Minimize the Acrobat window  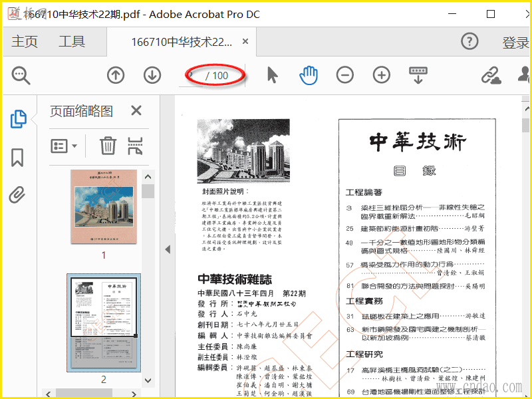(452, 14)
